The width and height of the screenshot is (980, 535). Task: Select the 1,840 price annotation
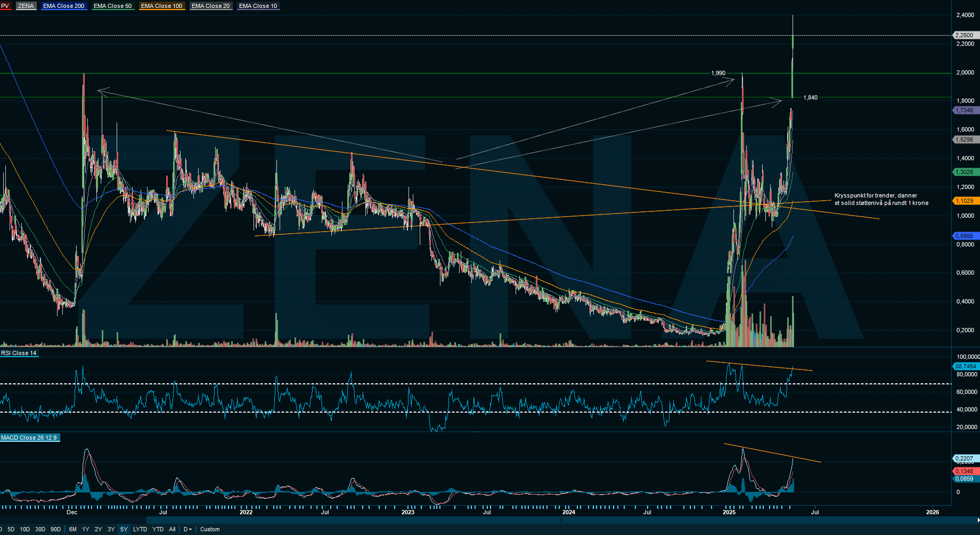(x=810, y=97)
